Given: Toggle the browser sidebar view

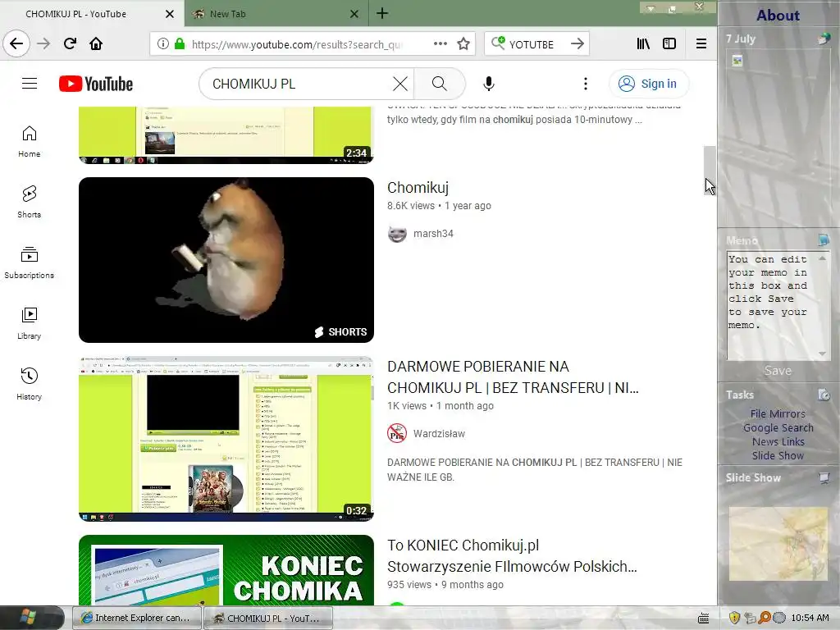Looking at the screenshot, I should (669, 43).
